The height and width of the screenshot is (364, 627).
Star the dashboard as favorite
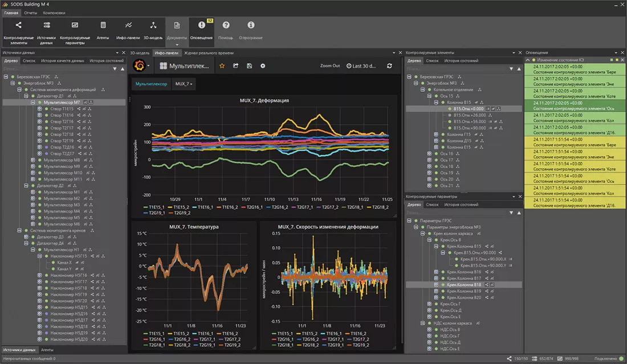pyautogui.click(x=222, y=66)
